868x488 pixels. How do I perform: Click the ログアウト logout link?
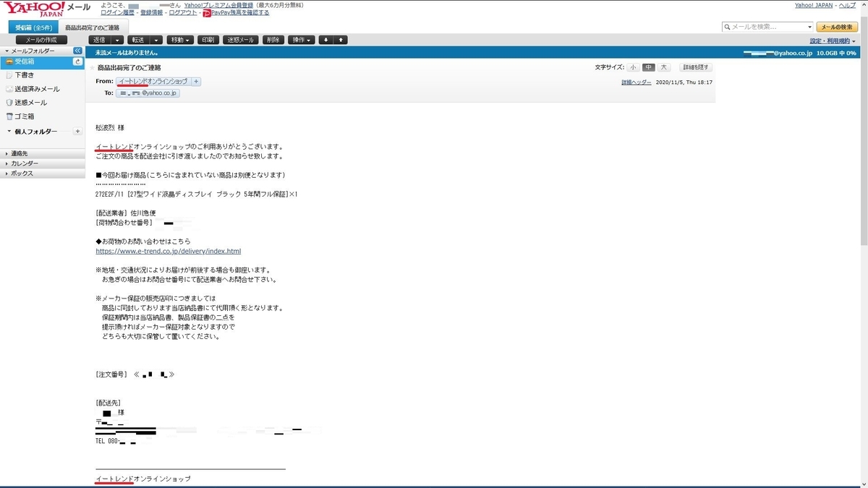click(183, 13)
